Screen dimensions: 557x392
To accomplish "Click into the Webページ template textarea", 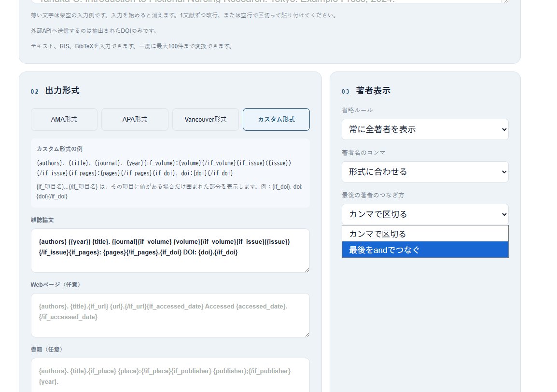I will point(170,315).
